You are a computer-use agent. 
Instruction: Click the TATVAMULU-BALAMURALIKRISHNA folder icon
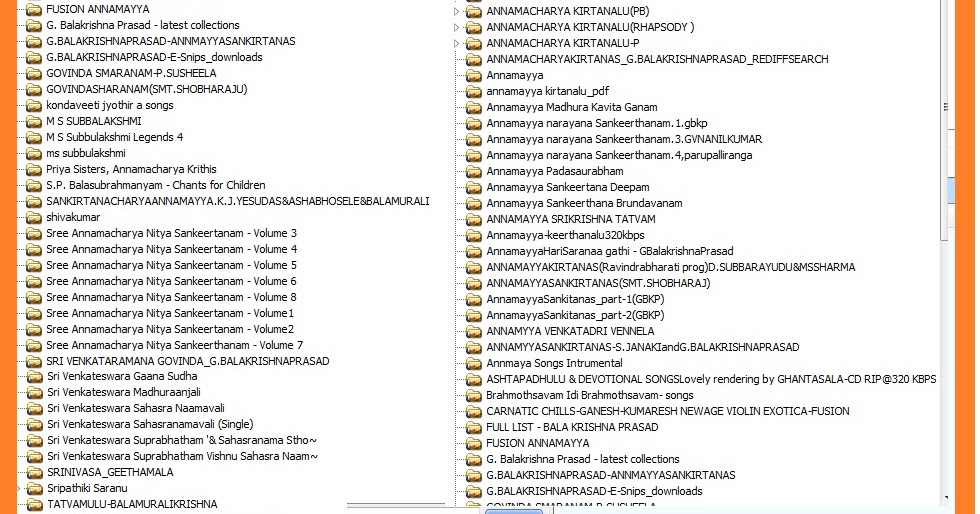pyautogui.click(x=35, y=505)
